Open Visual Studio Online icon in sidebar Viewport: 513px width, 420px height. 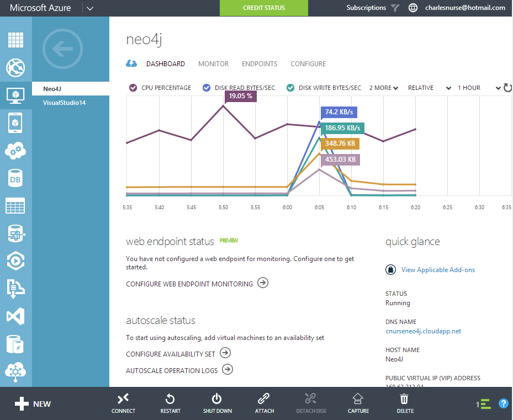click(x=15, y=316)
